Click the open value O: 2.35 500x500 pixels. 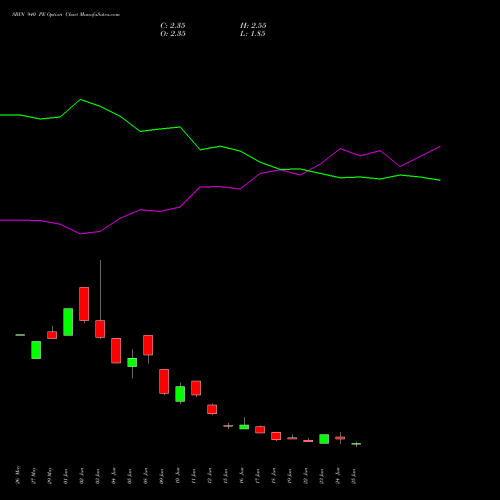click(173, 34)
